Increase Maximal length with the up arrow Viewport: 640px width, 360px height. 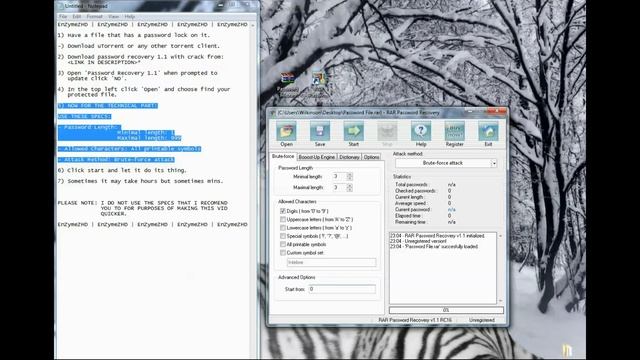349,185
